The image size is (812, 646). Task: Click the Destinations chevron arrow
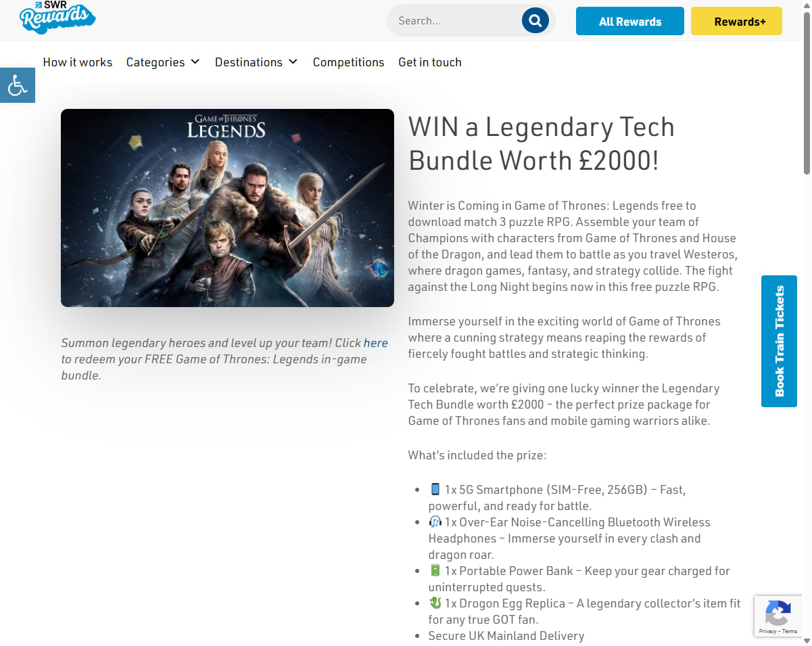(293, 62)
